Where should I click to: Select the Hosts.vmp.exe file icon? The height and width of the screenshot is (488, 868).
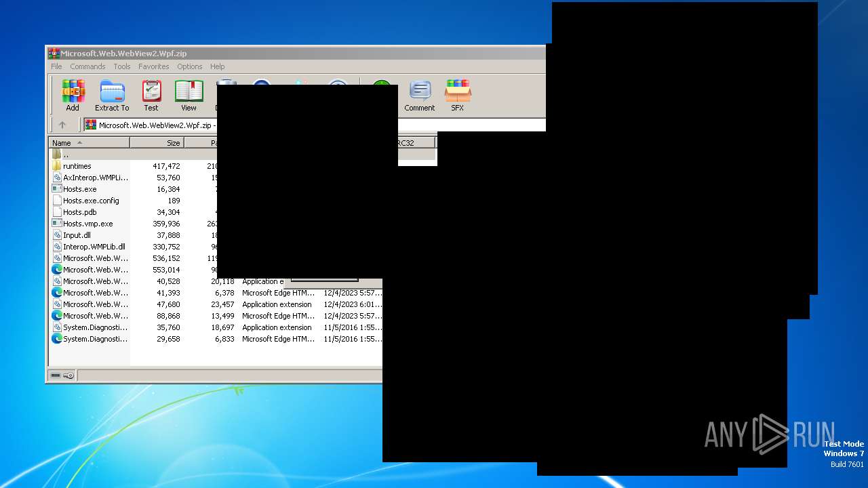click(x=57, y=224)
